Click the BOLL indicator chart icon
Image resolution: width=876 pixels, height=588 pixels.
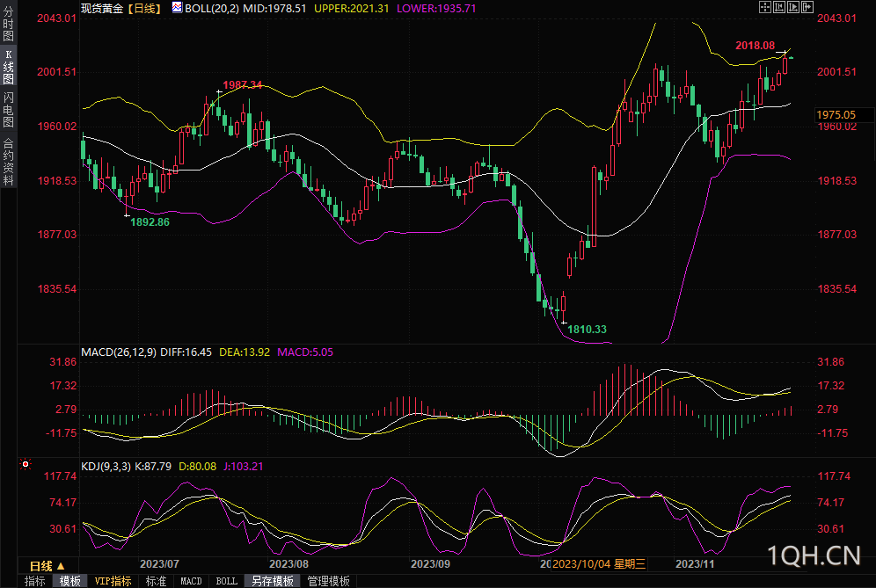pyautogui.click(x=177, y=7)
